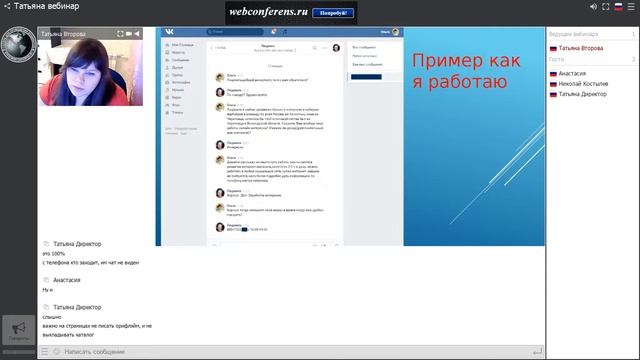
Task: Expand the presenter video to fullscreen
Action: point(120,34)
